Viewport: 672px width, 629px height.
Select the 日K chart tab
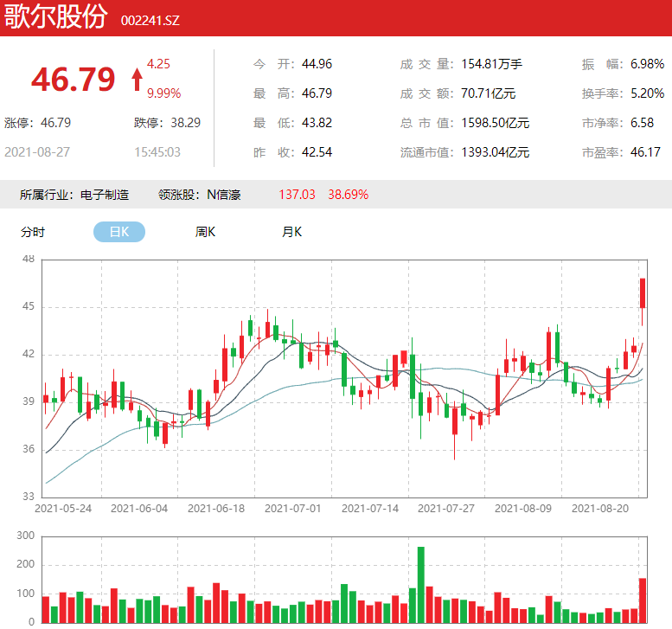point(119,232)
